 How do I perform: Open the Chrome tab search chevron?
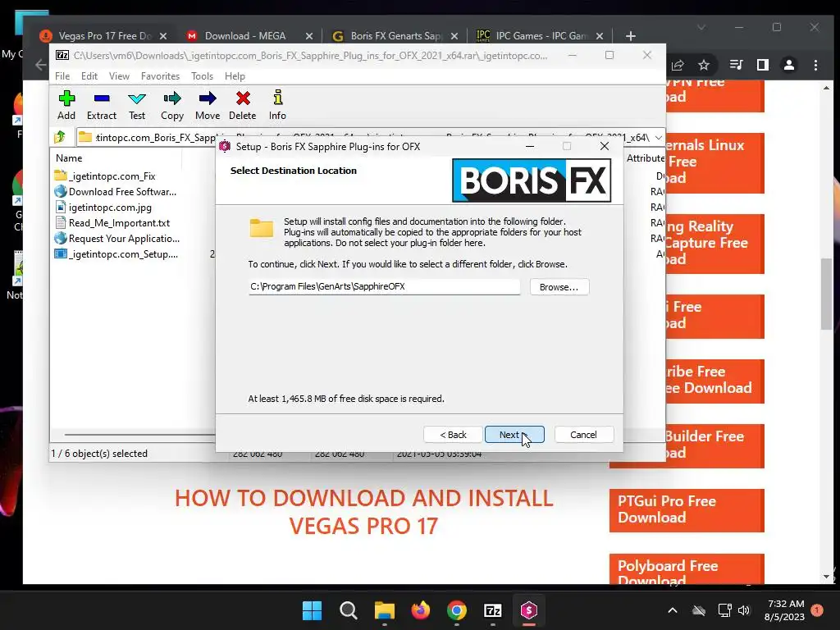point(701,27)
